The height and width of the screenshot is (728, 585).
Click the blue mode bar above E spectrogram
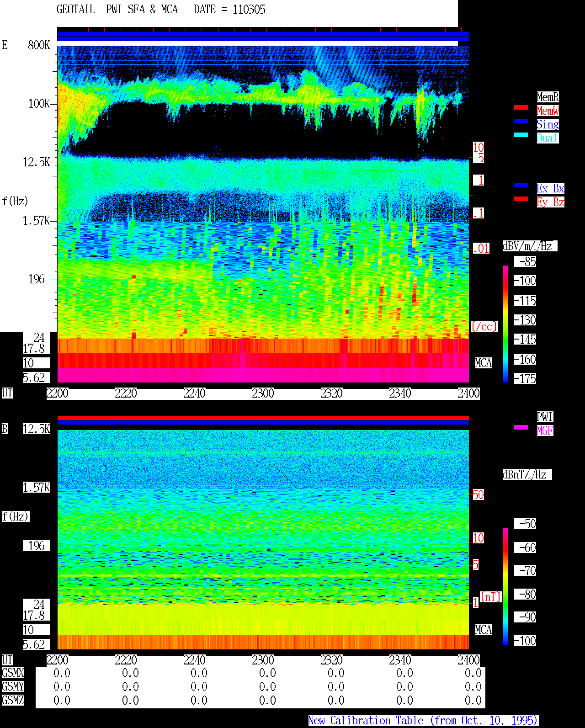[263, 37]
